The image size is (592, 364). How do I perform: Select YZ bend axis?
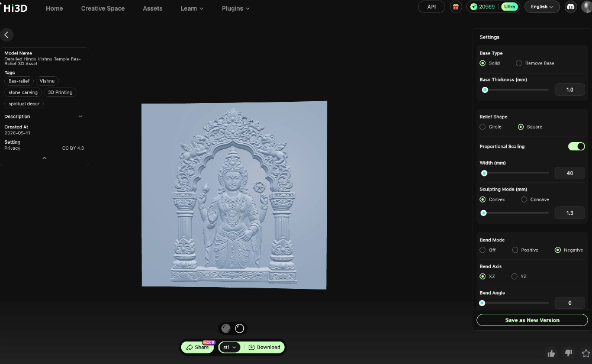tap(519, 276)
